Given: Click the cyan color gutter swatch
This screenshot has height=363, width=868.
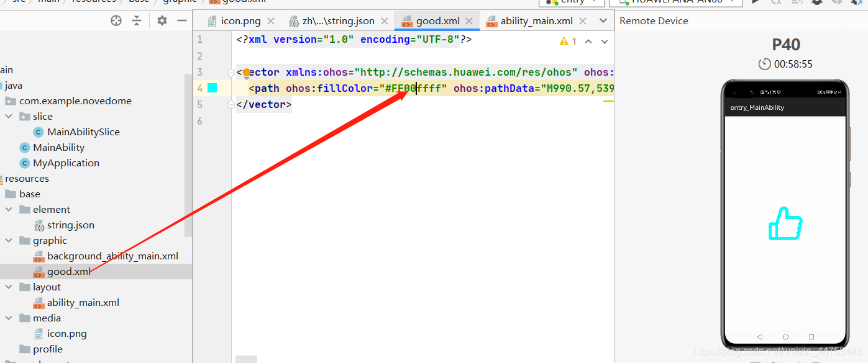Looking at the screenshot, I should coord(212,88).
